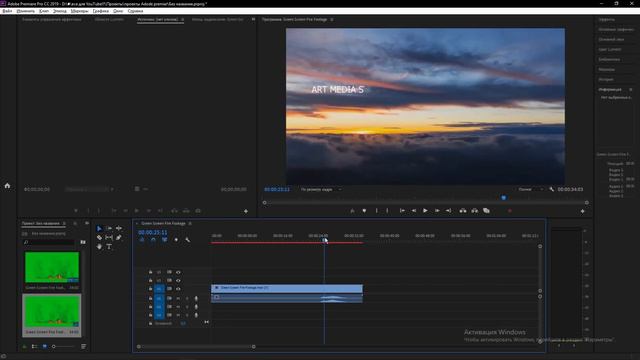Show hidden source panel tabs overflow
This screenshot has width=640, height=360.
(253, 19)
